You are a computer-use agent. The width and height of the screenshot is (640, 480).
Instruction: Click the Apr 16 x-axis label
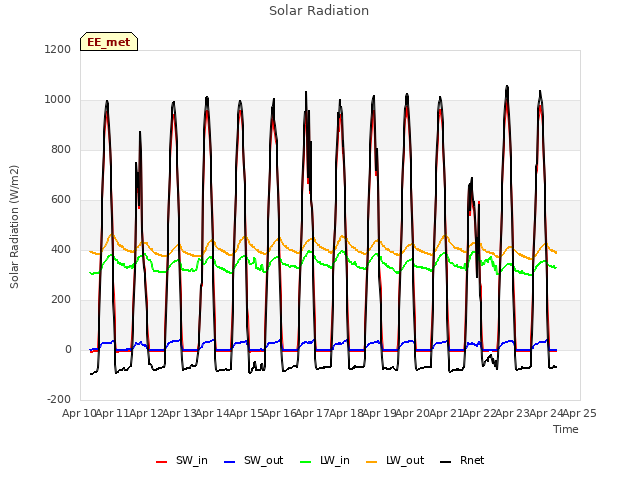click(x=280, y=413)
